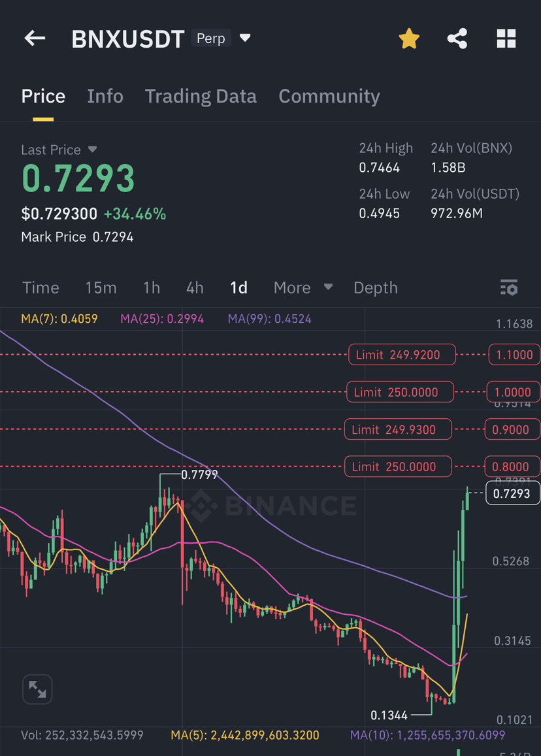Tap the +34.46% change value
Viewport: 541px width, 756px height.
coord(135,214)
